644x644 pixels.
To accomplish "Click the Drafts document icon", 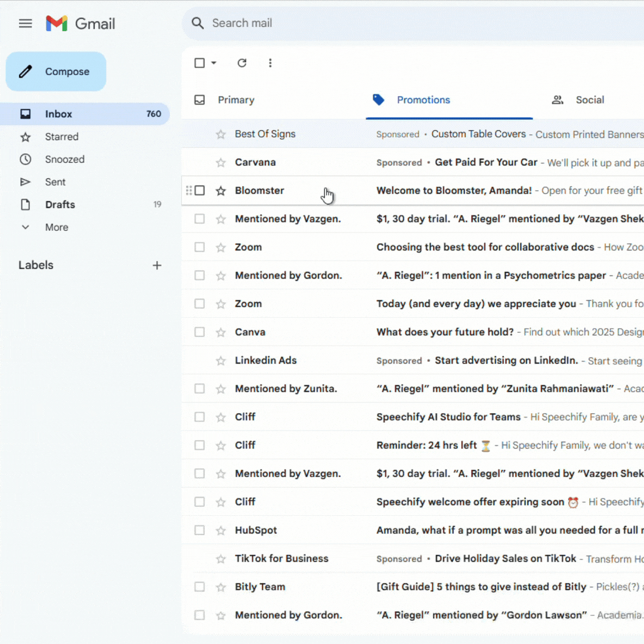I will pyautogui.click(x=26, y=205).
